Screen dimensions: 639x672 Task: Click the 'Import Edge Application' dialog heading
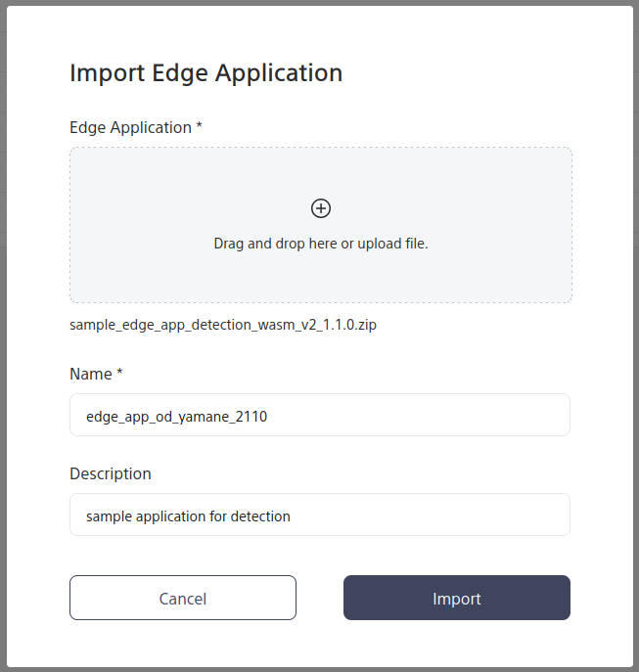coord(205,72)
